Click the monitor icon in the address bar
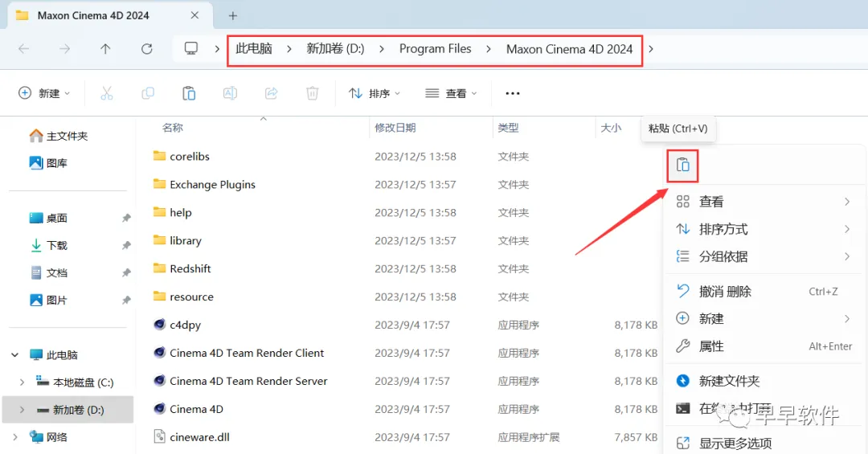 [x=191, y=49]
